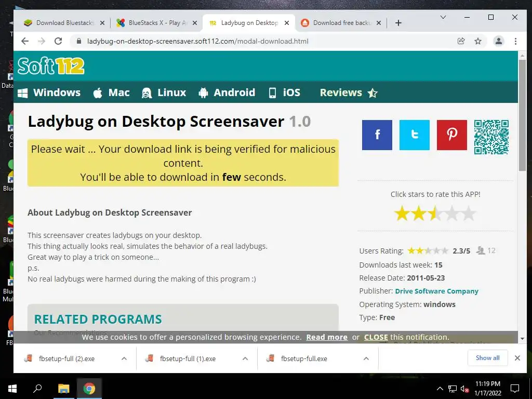
Task: Click CLOSE on cookie notification
Action: pyautogui.click(x=376, y=337)
